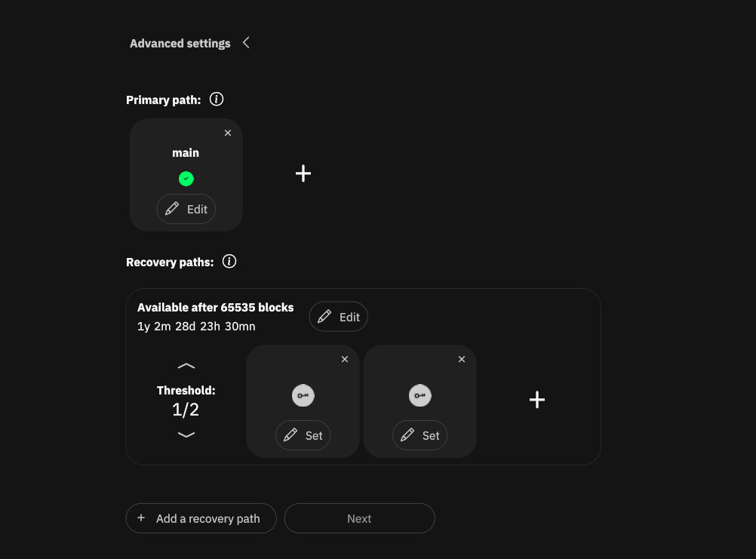Remove the second recovery key card

click(462, 359)
